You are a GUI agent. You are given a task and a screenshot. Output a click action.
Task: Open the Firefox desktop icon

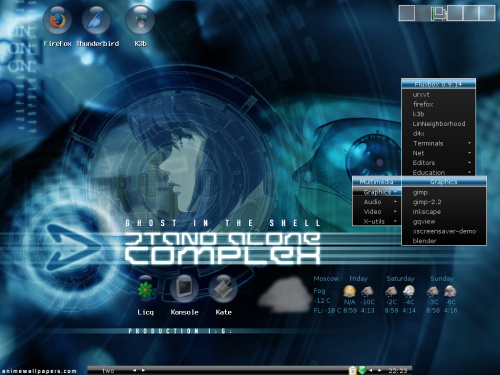(x=57, y=20)
